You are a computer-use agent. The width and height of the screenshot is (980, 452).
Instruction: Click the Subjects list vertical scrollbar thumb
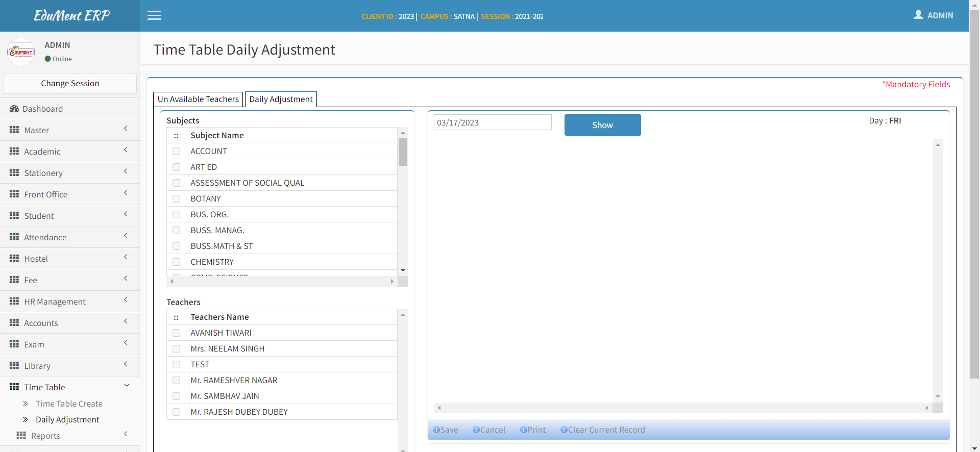click(403, 152)
